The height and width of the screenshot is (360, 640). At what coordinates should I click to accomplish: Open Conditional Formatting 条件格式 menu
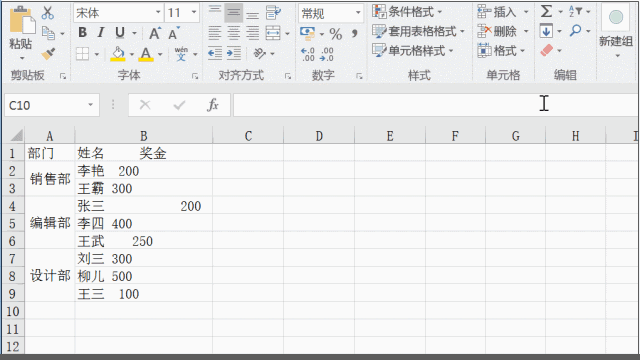point(407,12)
